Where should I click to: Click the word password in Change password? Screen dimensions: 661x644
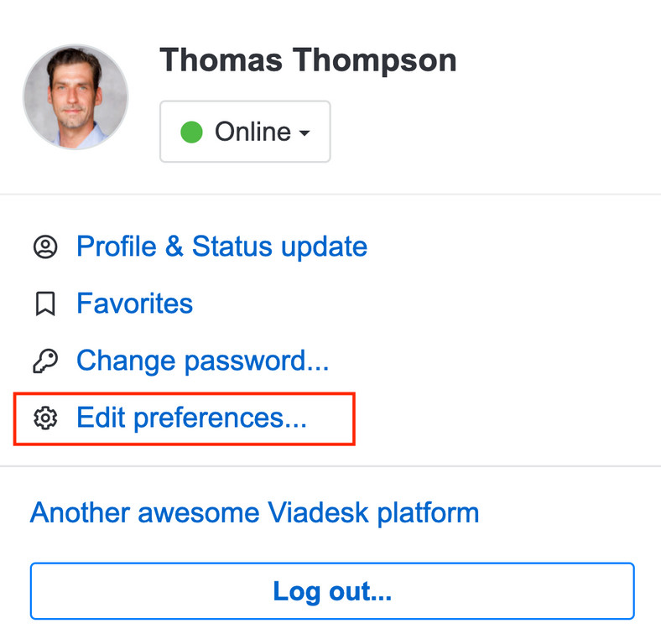click(x=245, y=362)
